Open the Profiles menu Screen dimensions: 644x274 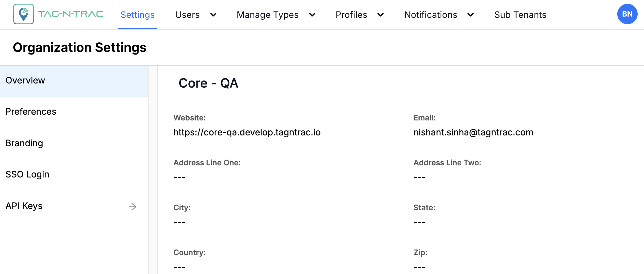coord(351,15)
